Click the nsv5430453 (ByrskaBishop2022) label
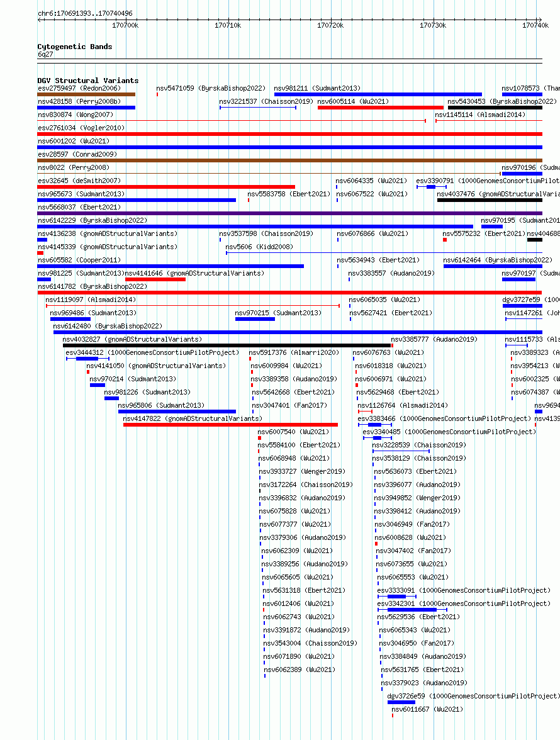The image size is (560, 740). tap(502, 101)
